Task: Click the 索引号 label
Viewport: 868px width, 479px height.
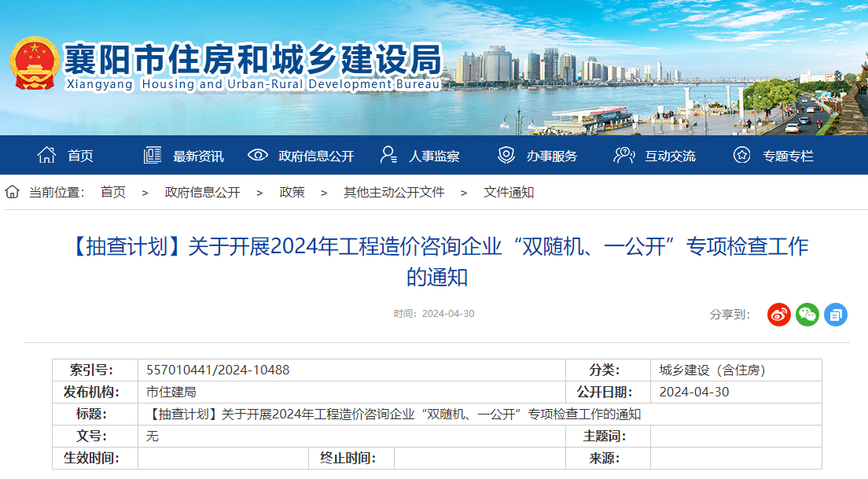Action: (91, 370)
